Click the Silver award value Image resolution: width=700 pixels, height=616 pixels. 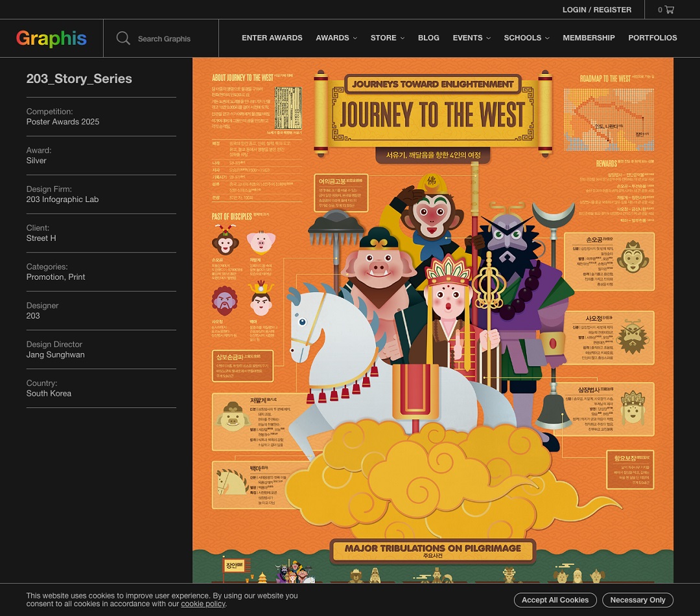[36, 161]
